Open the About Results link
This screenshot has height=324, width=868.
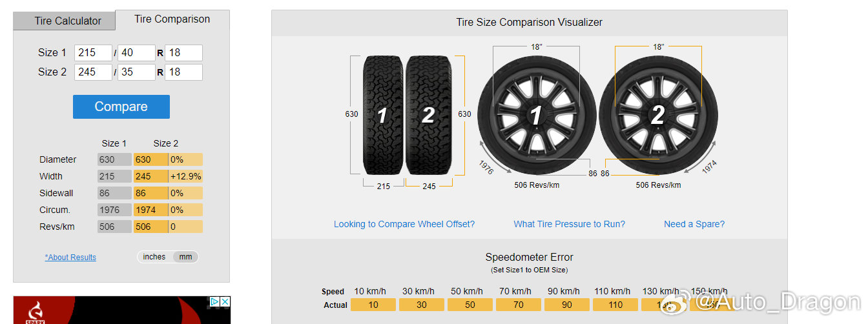[70, 258]
